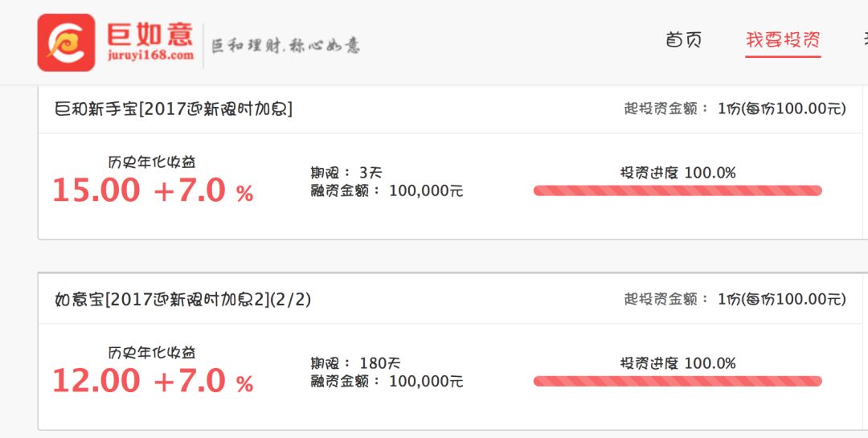The height and width of the screenshot is (438, 868).
Task: Click 投资进度 100.0% label for 如意宝
Action: pyautogui.click(x=678, y=362)
